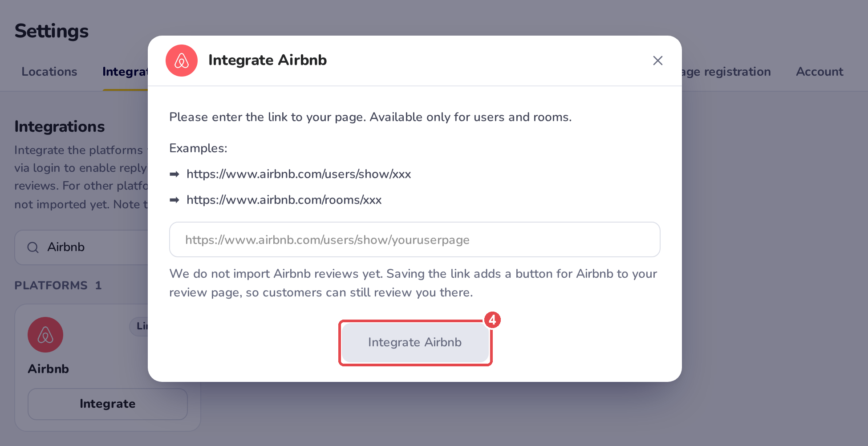The width and height of the screenshot is (868, 446).
Task: Click the Airbnb logo in dialog header
Action: click(182, 61)
